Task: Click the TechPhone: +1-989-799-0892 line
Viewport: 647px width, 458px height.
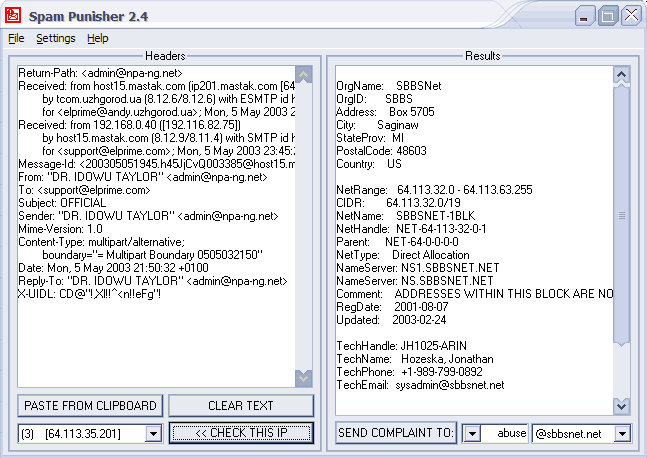Action: tap(409, 372)
